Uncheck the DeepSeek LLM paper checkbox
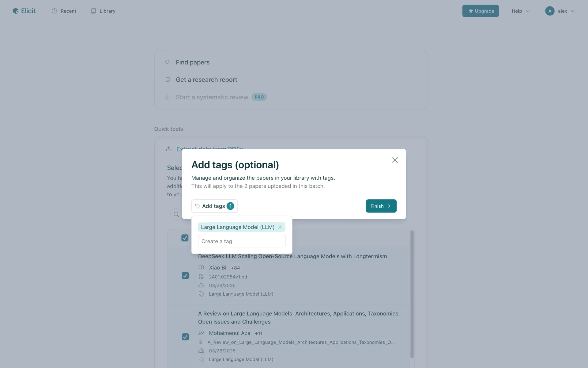Viewport: 588px width, 368px height. point(185,275)
